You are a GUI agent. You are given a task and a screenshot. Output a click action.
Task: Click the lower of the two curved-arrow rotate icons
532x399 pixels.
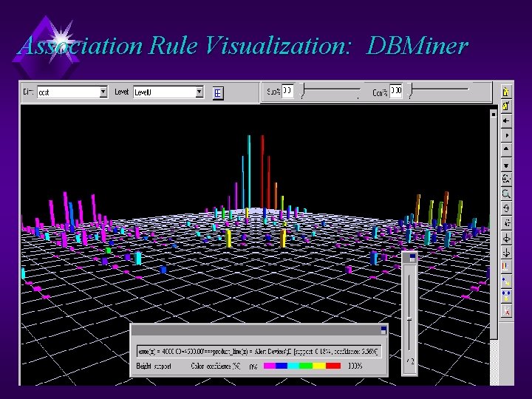click(x=506, y=223)
